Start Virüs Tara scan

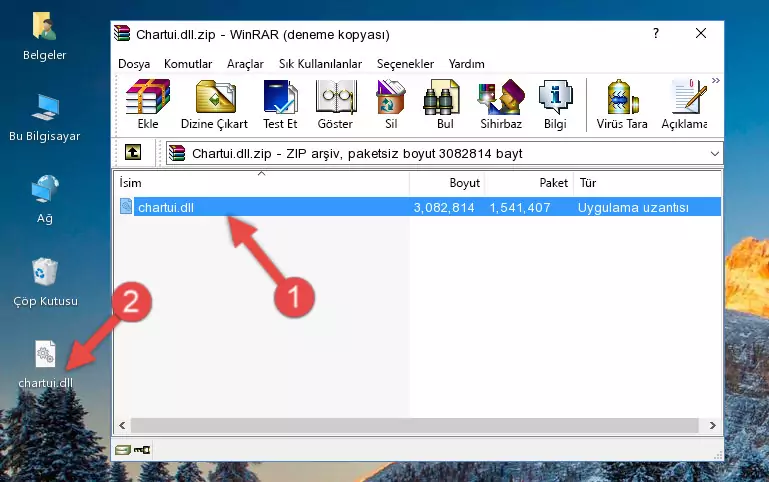[622, 104]
